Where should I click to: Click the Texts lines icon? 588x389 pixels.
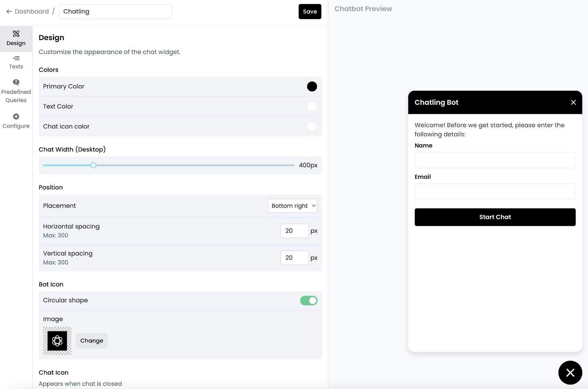(x=16, y=58)
